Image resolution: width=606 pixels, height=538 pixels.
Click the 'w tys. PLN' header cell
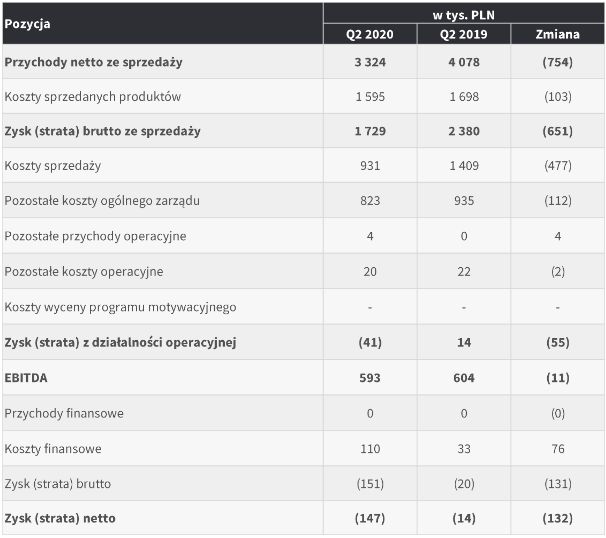464,14
